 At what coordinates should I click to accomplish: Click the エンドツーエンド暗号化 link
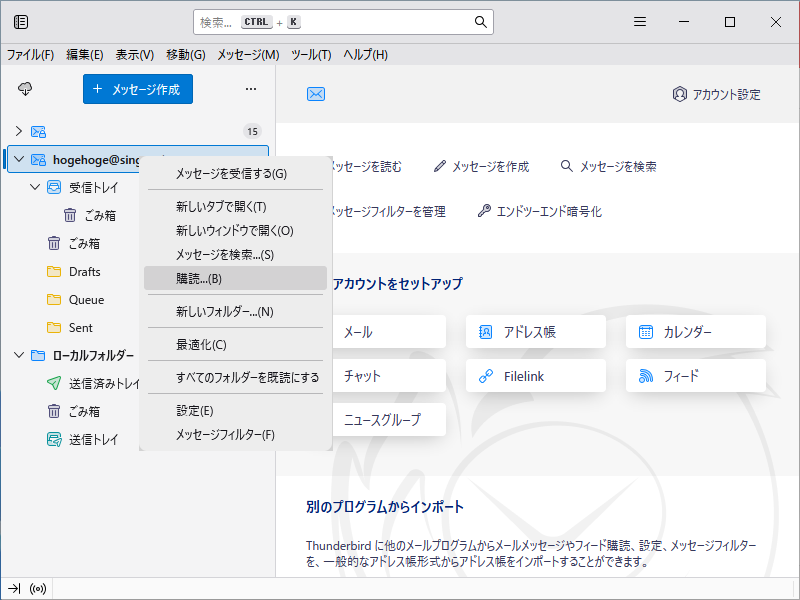pyautogui.click(x=539, y=211)
